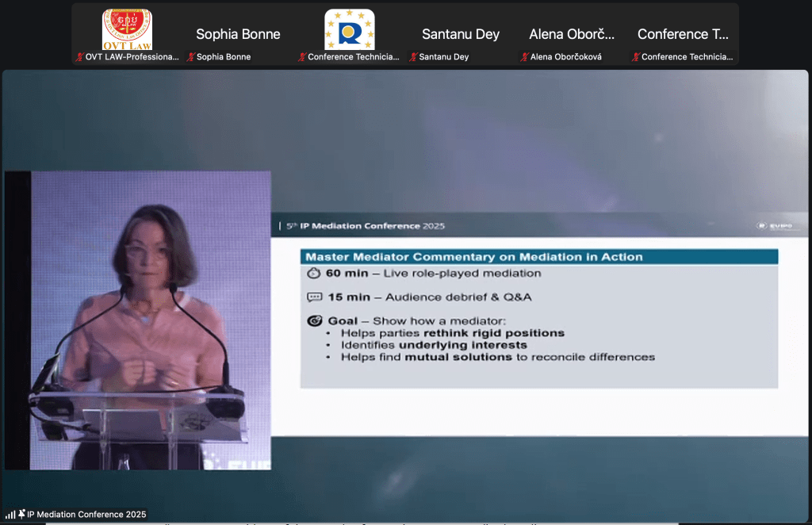
Task: Select Sophia Bonne's participant tile
Action: [238, 34]
